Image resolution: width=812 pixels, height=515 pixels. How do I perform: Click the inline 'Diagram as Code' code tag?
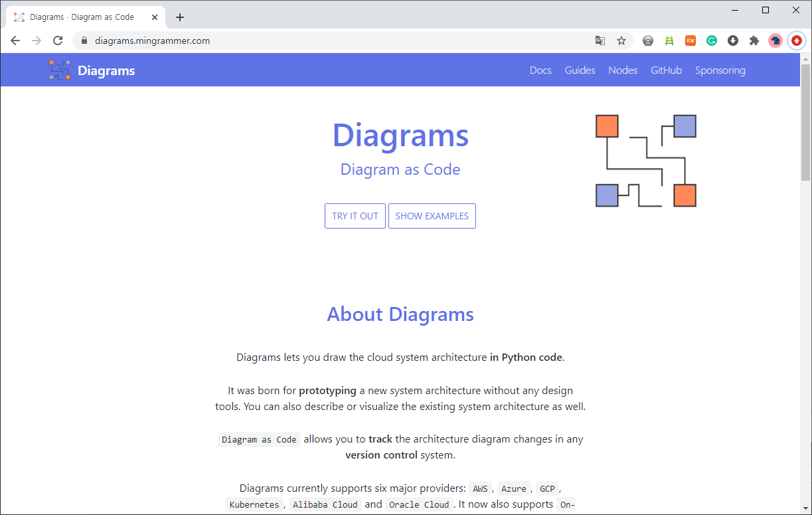(259, 439)
